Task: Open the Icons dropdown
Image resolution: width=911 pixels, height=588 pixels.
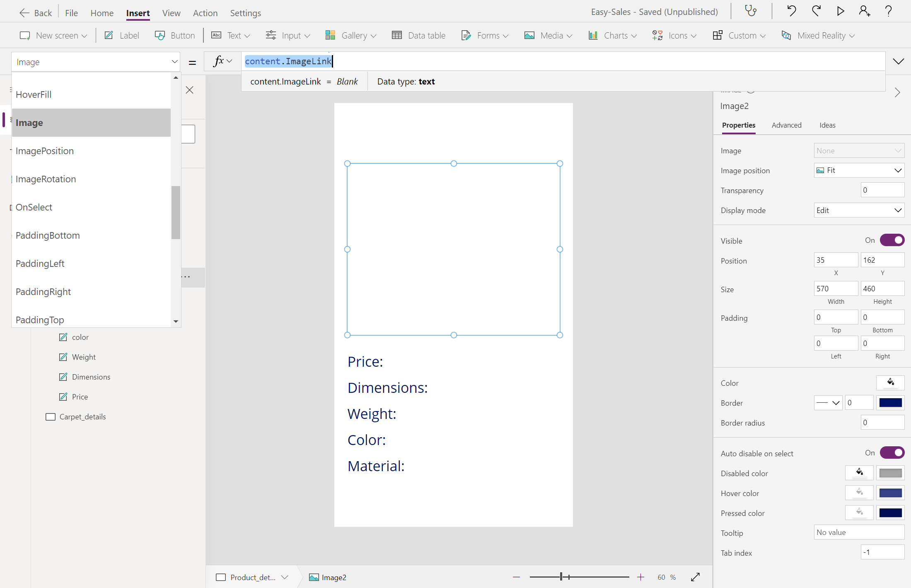Action: 674,36
